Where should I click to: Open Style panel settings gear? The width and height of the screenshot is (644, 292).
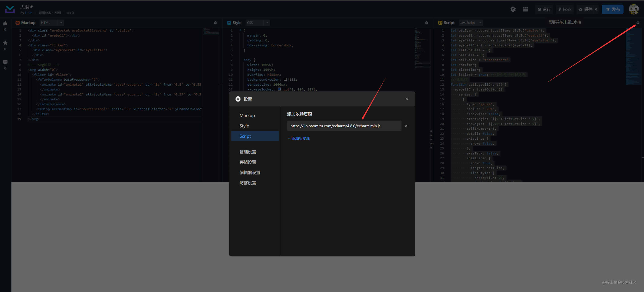tap(427, 23)
